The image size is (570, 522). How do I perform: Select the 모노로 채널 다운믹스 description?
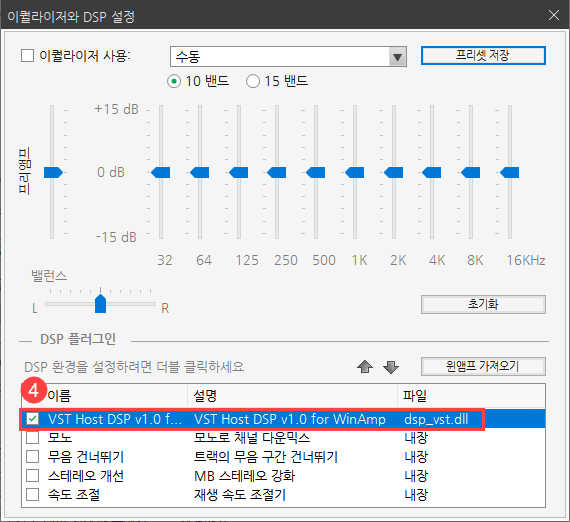tap(252, 438)
